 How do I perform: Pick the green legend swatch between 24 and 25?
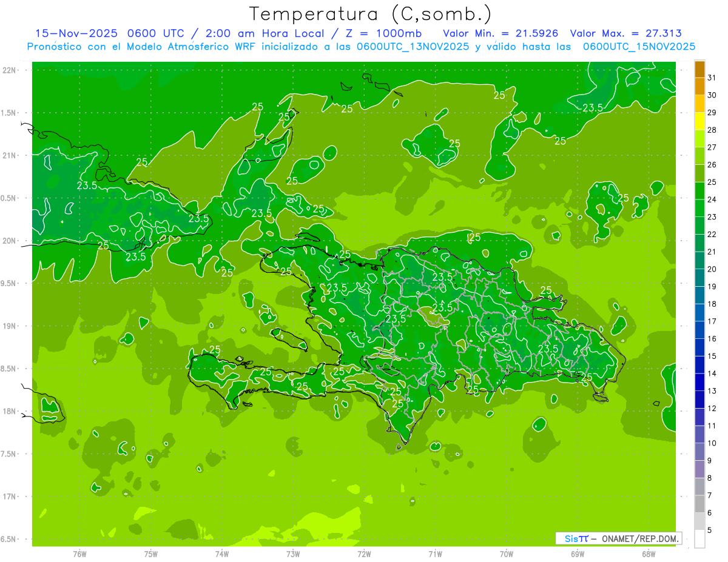[699, 190]
